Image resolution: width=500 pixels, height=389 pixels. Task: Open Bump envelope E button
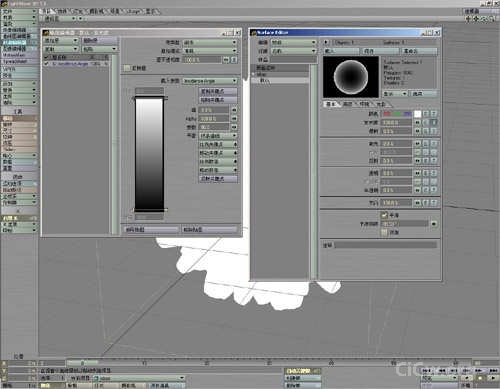(426, 202)
